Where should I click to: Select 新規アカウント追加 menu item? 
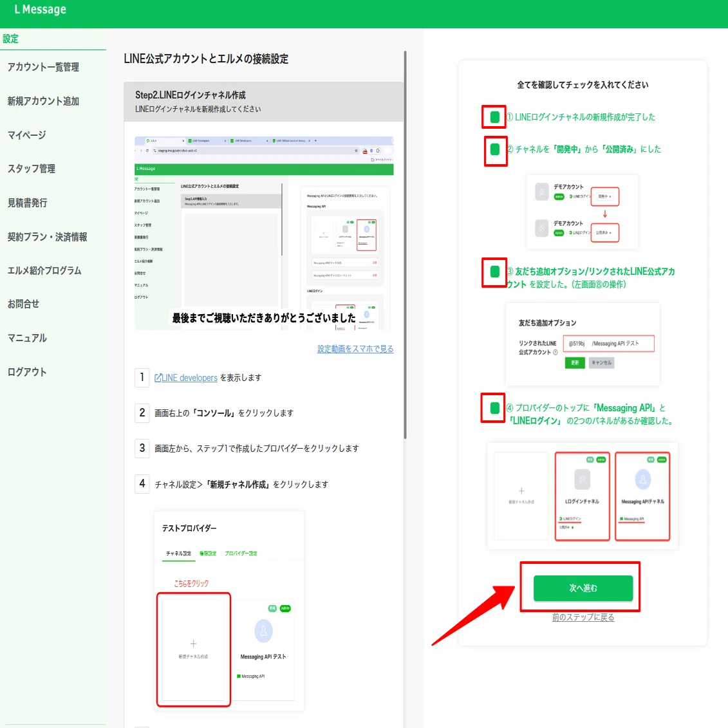point(43,101)
